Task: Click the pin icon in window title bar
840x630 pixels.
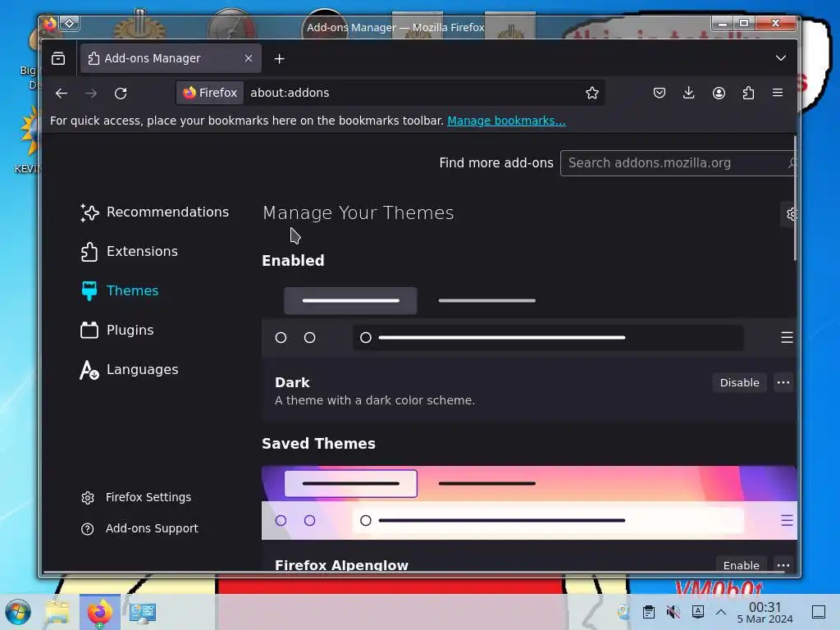Action: coord(70,24)
